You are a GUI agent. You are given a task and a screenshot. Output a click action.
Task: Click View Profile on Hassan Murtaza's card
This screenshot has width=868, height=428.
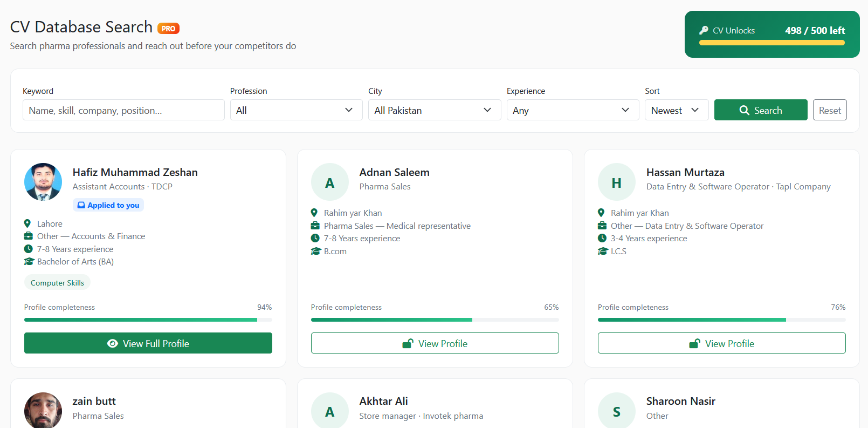722,343
